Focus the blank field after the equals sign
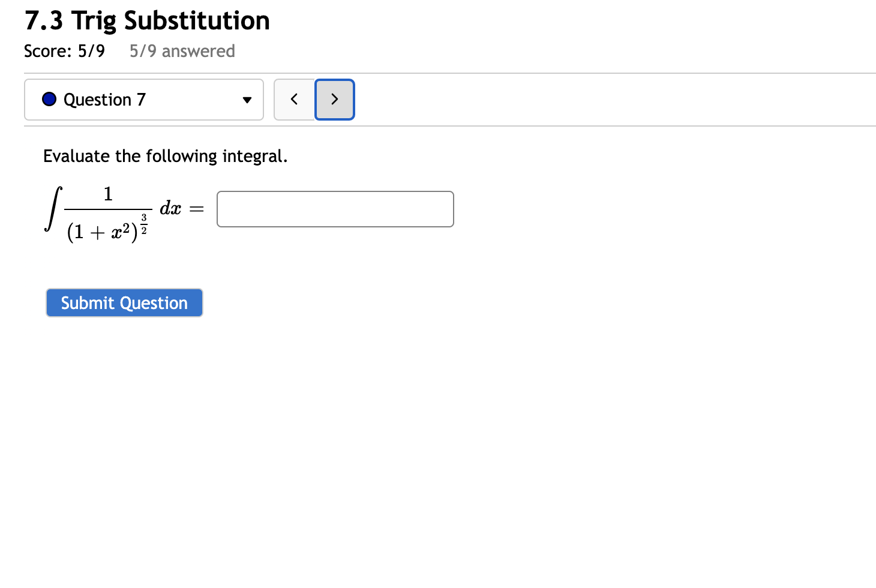876x588 pixels. coord(335,209)
